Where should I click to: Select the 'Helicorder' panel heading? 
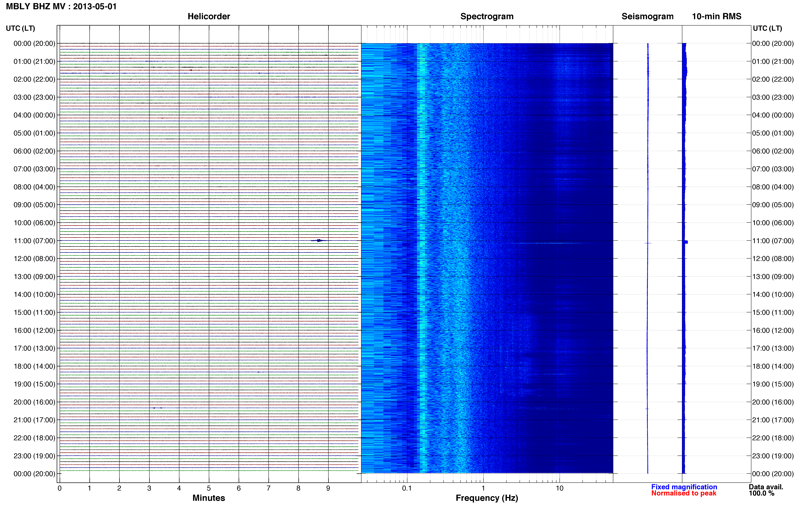click(x=209, y=16)
